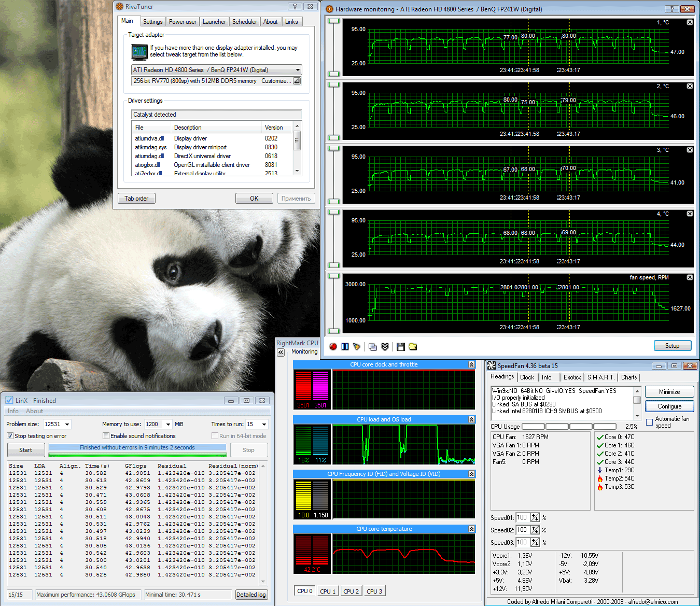The height and width of the screenshot is (606, 700).
Task: Open Detailed log in LinX
Action: click(x=251, y=595)
